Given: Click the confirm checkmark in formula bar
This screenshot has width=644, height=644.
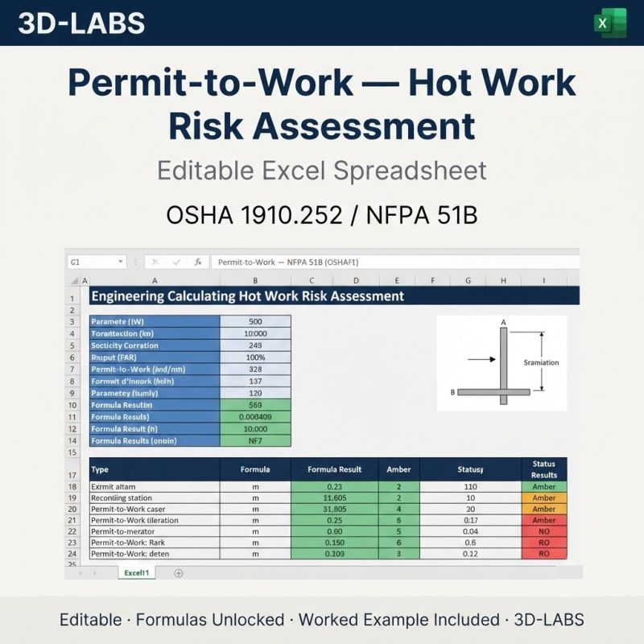Looking at the screenshot, I should [x=176, y=262].
